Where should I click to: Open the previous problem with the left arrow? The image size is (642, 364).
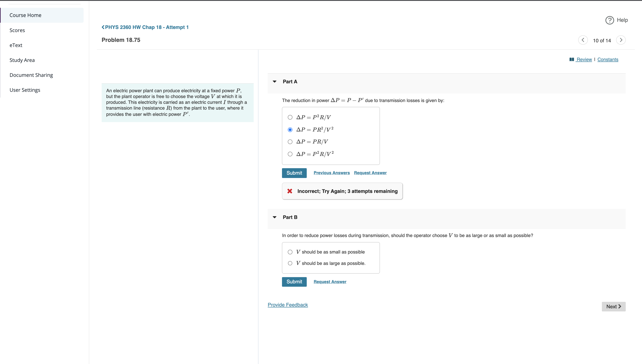[x=583, y=40]
